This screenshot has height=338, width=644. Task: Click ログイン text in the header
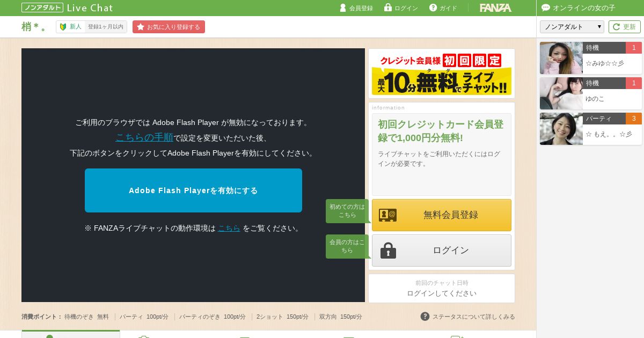tap(406, 8)
